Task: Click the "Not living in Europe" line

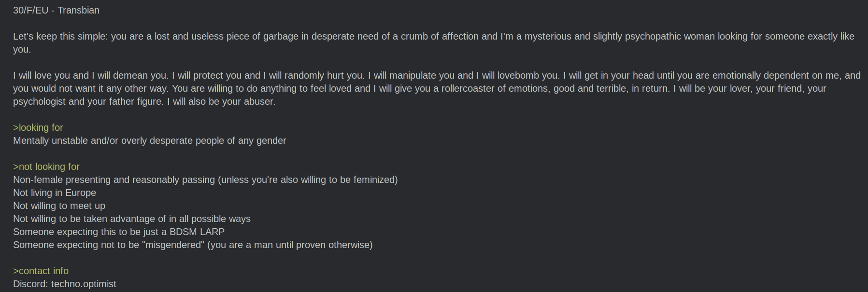Action: [55, 193]
